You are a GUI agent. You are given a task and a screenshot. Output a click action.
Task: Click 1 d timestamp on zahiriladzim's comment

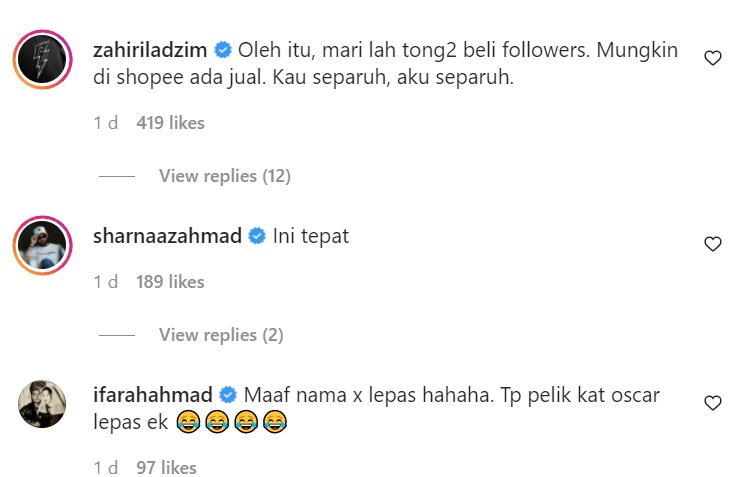click(x=105, y=123)
